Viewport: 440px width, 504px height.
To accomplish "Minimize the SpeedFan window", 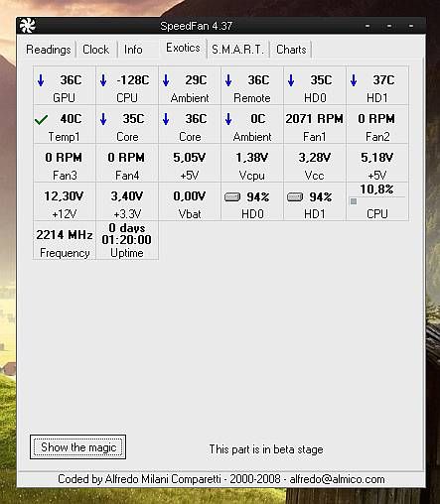I will [367, 26].
